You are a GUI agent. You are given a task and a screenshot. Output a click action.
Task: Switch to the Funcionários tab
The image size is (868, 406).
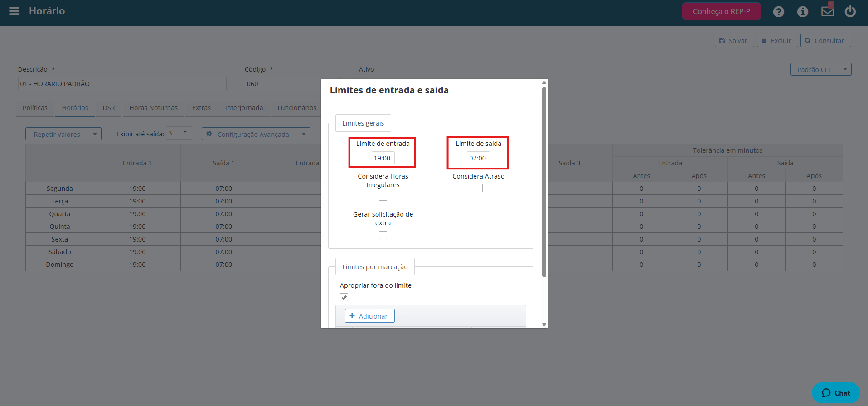point(297,108)
